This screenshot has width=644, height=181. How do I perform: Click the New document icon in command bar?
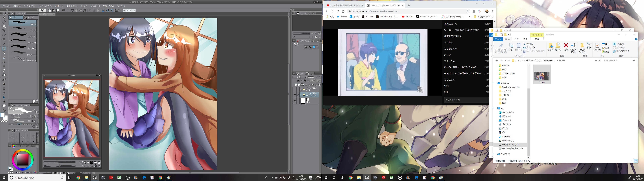[50, 10]
